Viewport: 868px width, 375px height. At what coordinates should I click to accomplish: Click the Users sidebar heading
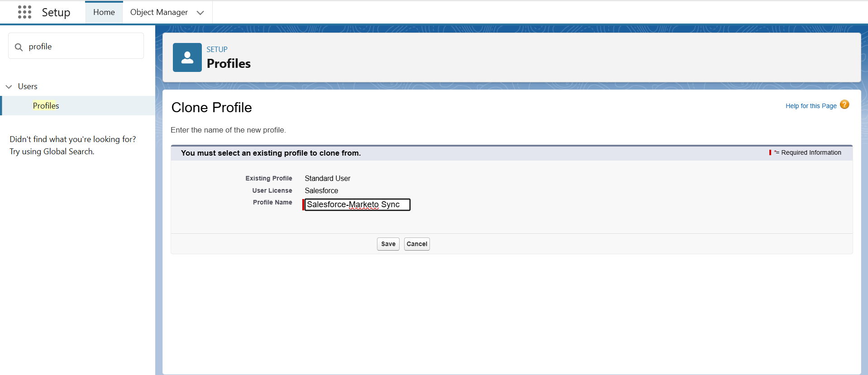pos(28,86)
